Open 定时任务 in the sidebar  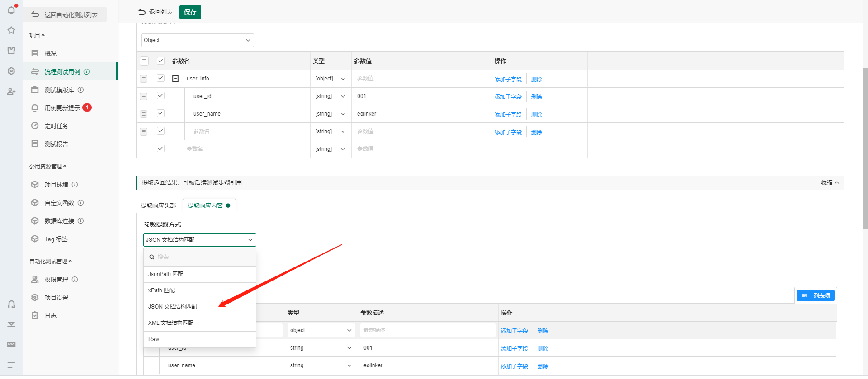pyautogui.click(x=57, y=126)
